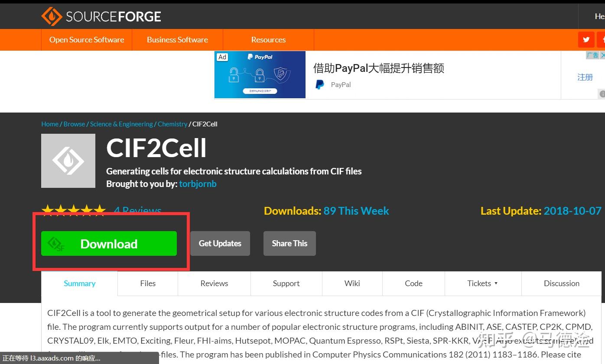Switch to the Files tab
The height and width of the screenshot is (364, 605).
(147, 283)
